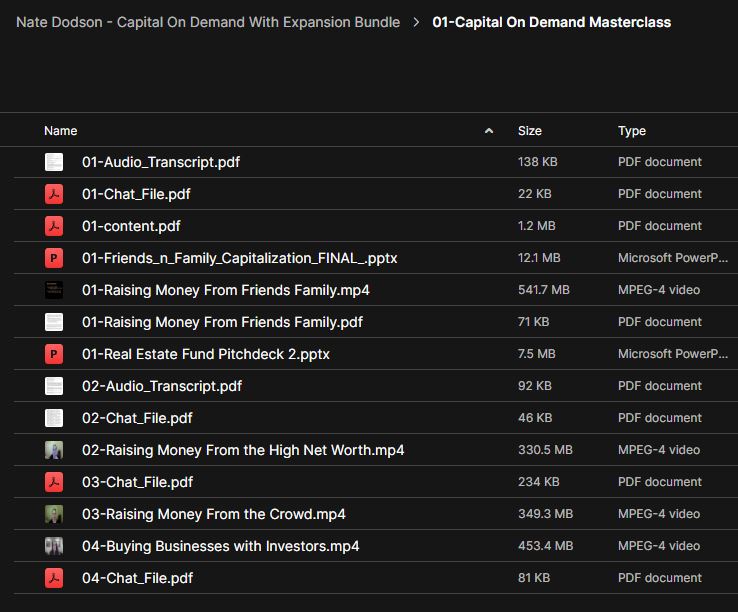Click the PDF icon beside 01-Chat_File.pdf
This screenshot has height=612, width=738.
tap(54, 194)
